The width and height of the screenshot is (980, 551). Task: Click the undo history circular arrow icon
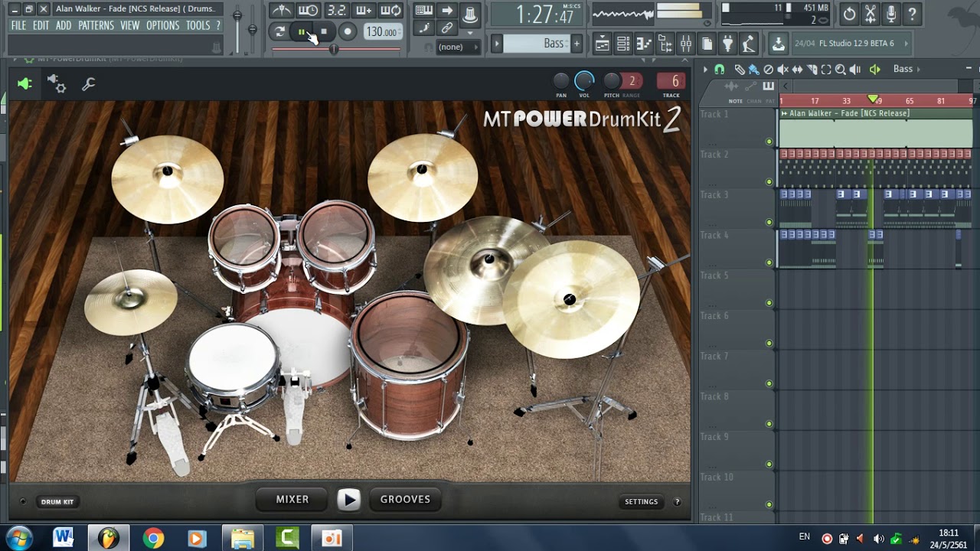point(850,14)
